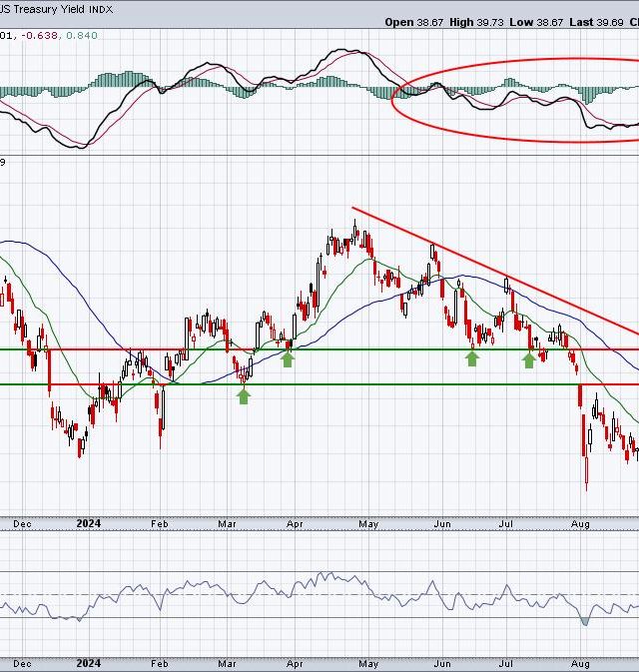The image size is (639, 672).
Task: Select the green arrow marking the July low
Action: pyautogui.click(x=528, y=359)
